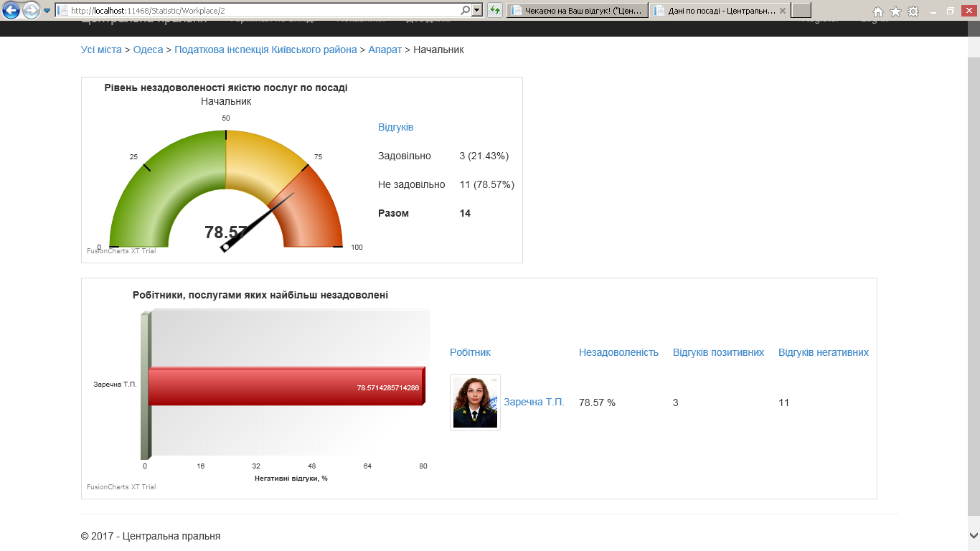Open a new blank browser tab

801,11
